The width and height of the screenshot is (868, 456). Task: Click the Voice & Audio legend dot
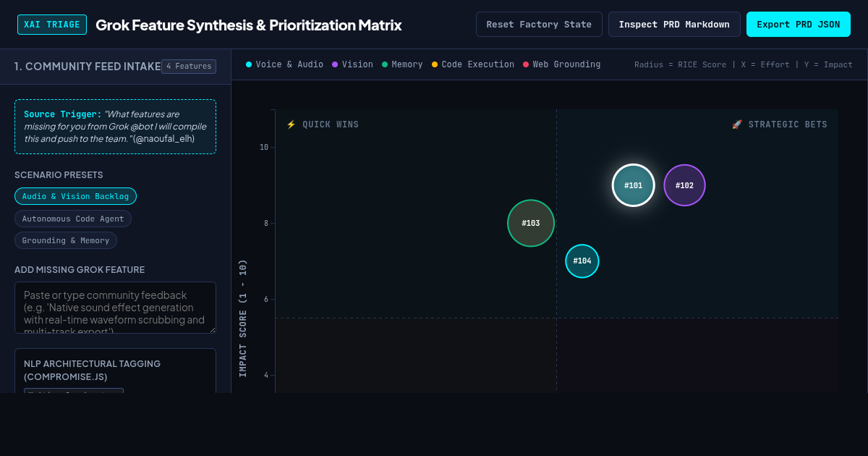click(249, 64)
